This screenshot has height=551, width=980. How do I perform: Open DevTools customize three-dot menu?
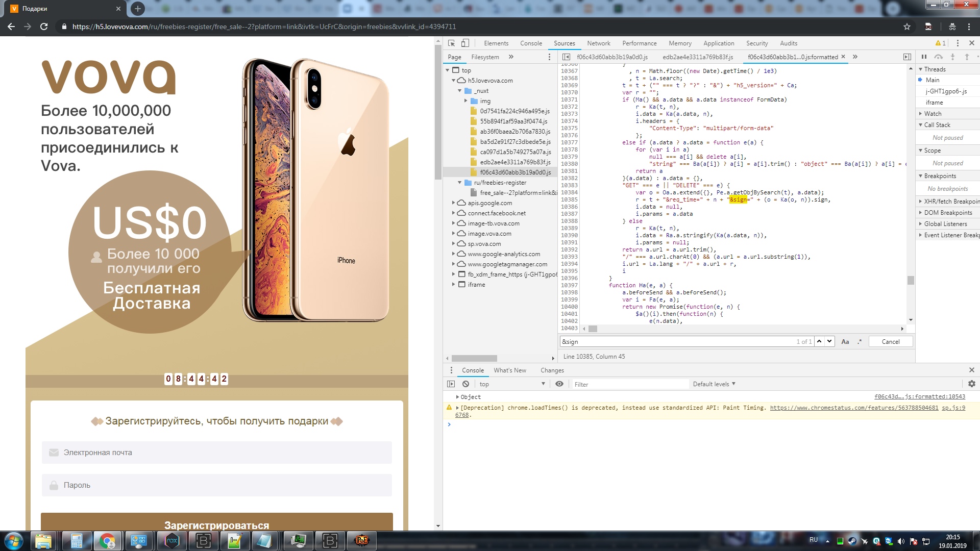(958, 43)
